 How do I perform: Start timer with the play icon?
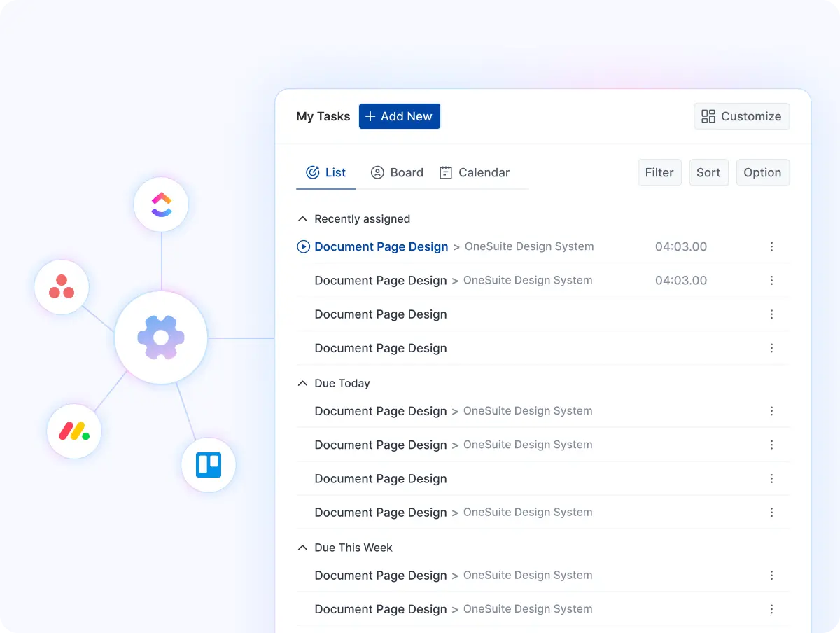click(303, 246)
